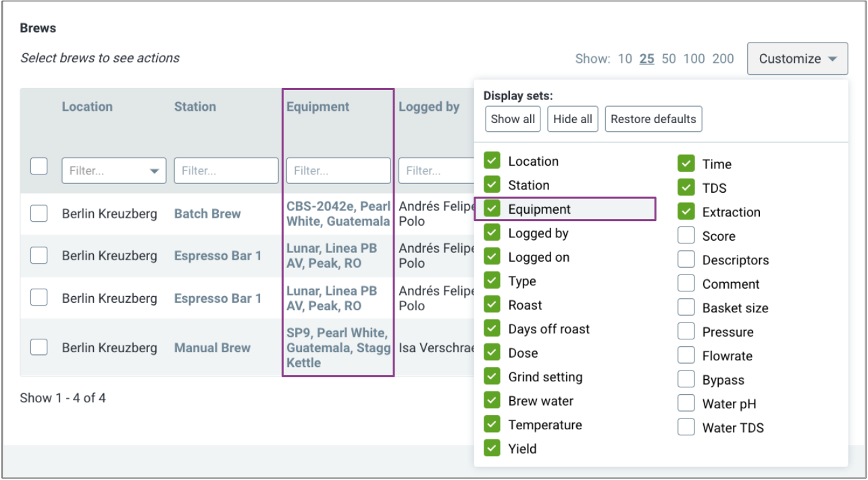Sort by the Equipment column header
Viewport: 868px width, 480px height.
tap(318, 107)
